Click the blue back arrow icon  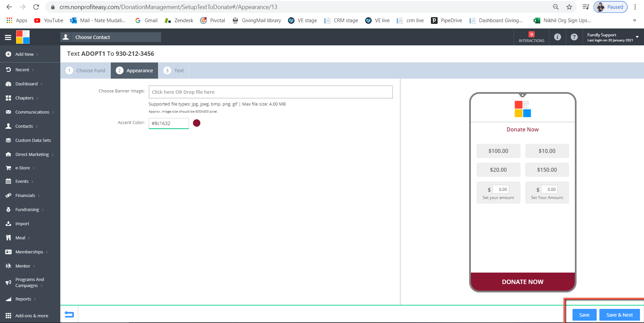coord(69,314)
